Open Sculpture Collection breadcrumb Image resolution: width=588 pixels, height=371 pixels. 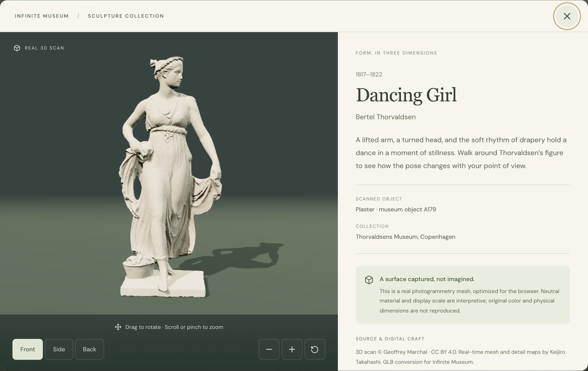tap(126, 16)
